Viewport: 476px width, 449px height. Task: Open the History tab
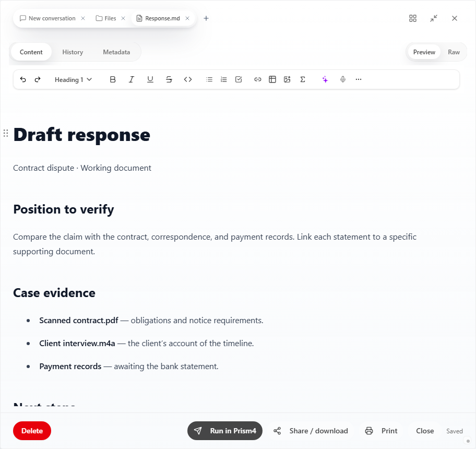pyautogui.click(x=73, y=52)
